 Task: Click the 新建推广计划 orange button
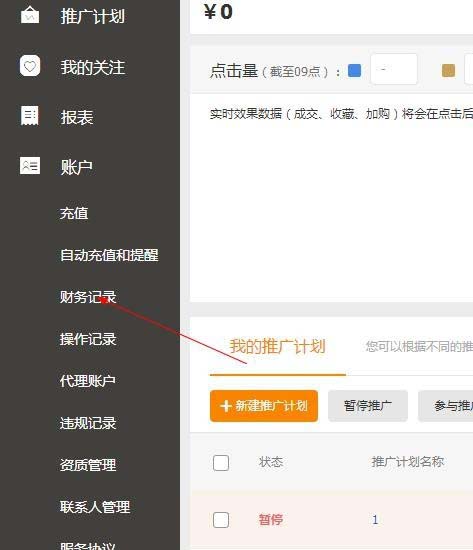pos(264,406)
